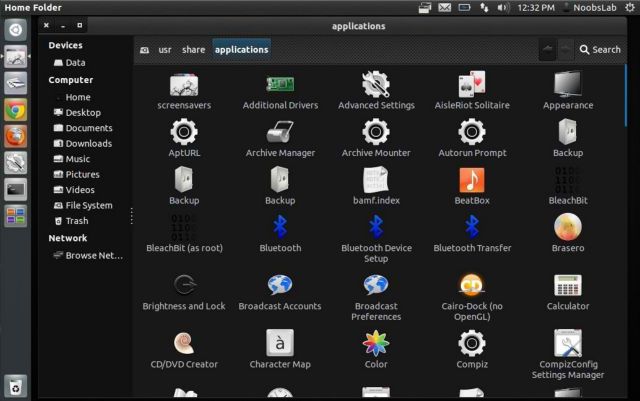The width and height of the screenshot is (640, 401).
Task: Select Autorun Prompt gear icon
Action: 472,131
